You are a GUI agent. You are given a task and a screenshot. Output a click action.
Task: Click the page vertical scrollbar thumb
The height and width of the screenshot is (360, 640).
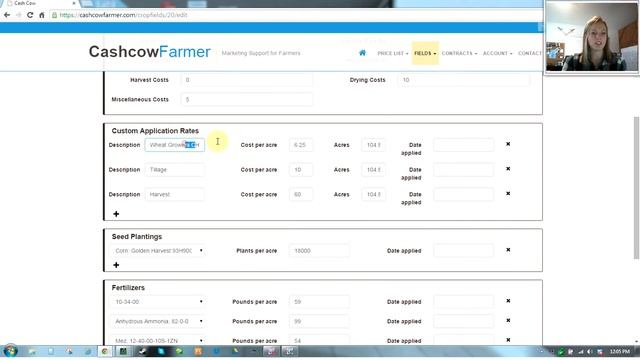636,188
